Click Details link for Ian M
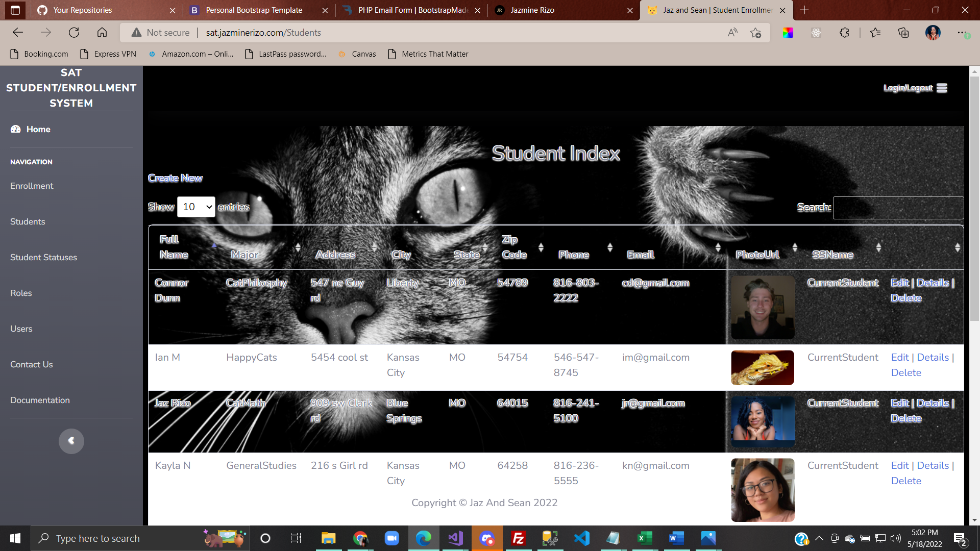The image size is (980, 551). 933,358
